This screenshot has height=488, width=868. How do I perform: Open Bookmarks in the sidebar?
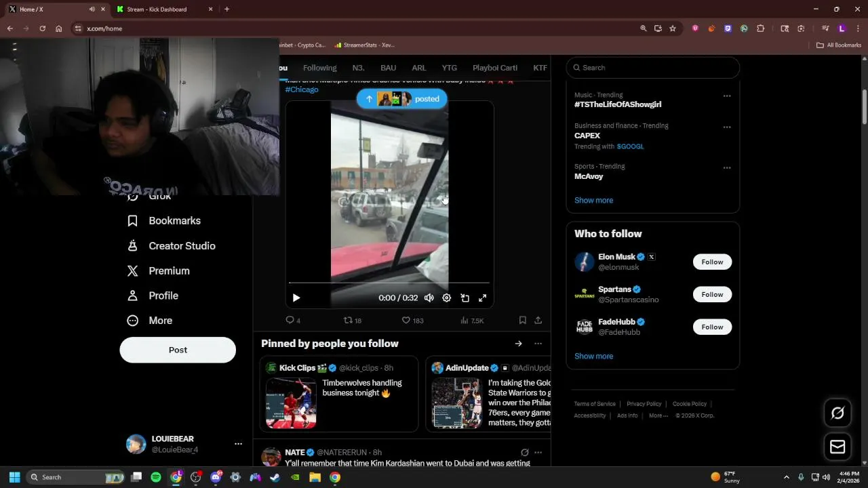coord(164,221)
